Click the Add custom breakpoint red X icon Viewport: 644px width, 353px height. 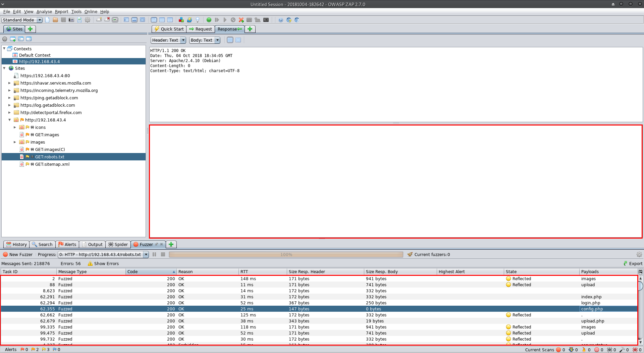click(241, 20)
